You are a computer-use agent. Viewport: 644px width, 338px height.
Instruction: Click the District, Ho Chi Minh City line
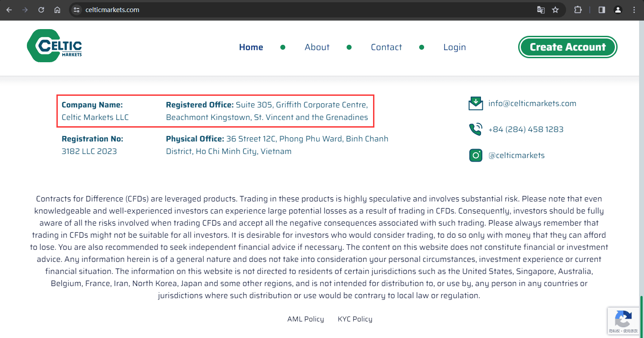228,151
